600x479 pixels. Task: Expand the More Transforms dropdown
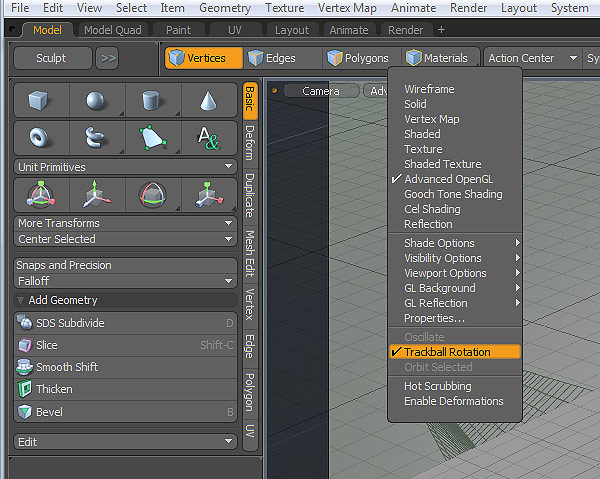coord(126,223)
